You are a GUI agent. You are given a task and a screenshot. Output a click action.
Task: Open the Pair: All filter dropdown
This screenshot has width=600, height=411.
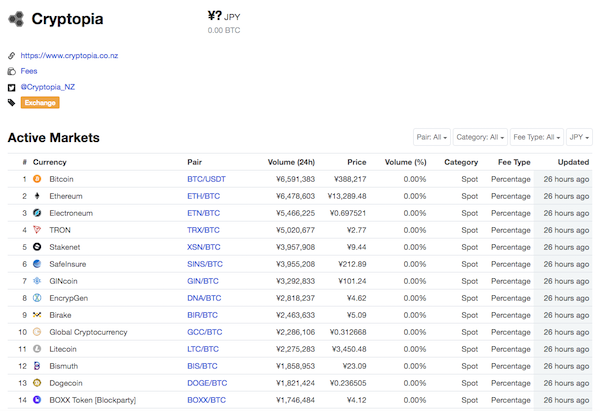(x=432, y=137)
